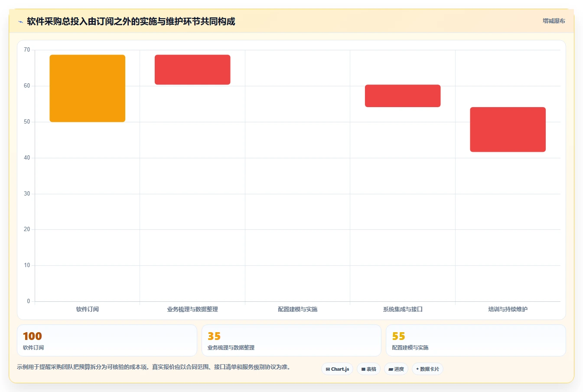This screenshot has width=583, height=392.
Task: Click the 数据卡片 tag chip
Action: (427, 369)
